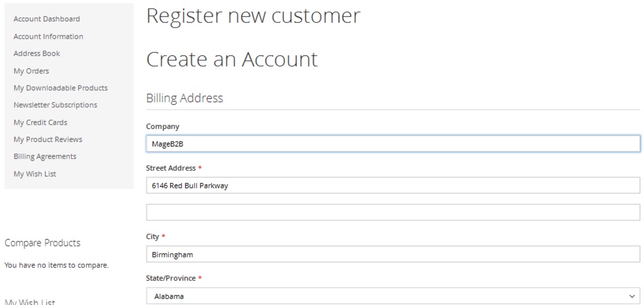
Task: Go to Newsletter Subscriptions
Action: [55, 105]
